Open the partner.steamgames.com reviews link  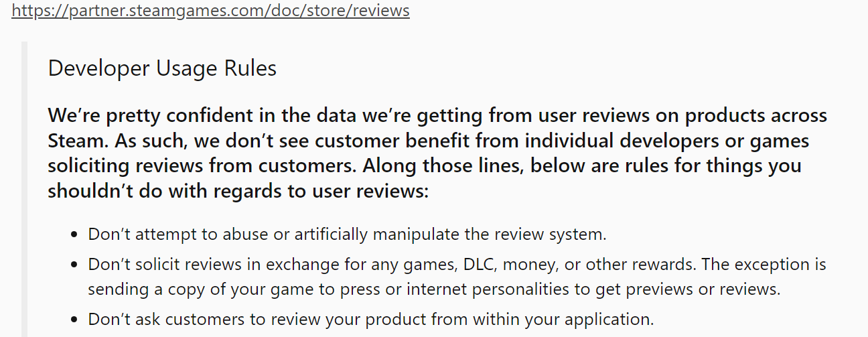pyautogui.click(x=210, y=11)
